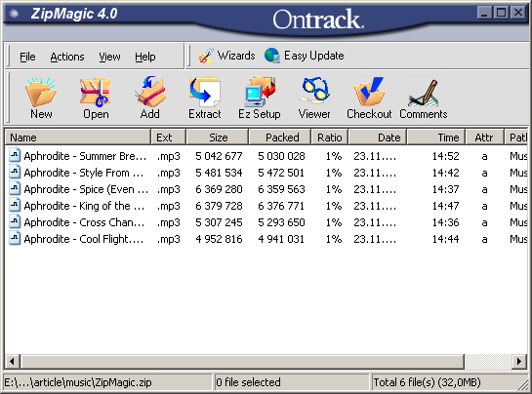
Task: Sort list by Ratio column
Action: tap(330, 138)
